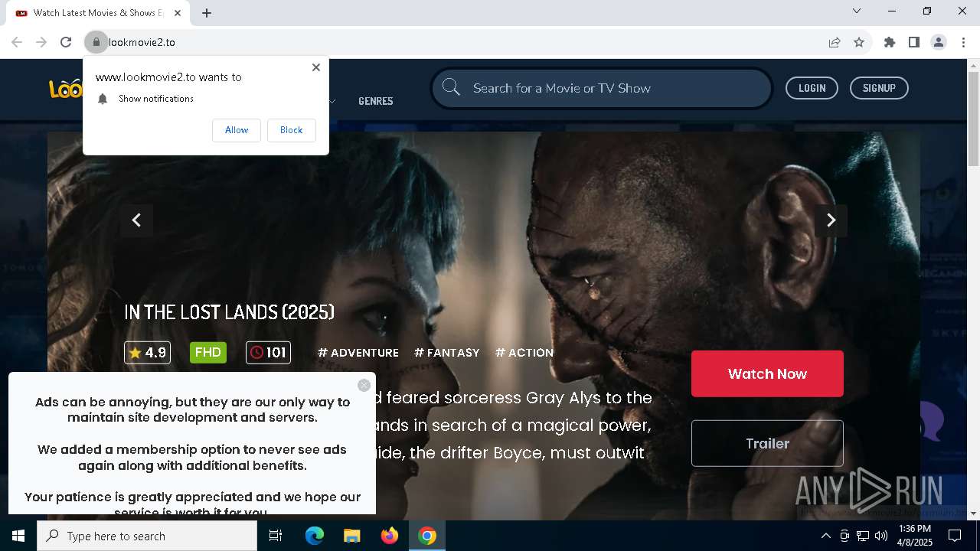
Task: Open the Windows Start menu
Action: [x=18, y=536]
